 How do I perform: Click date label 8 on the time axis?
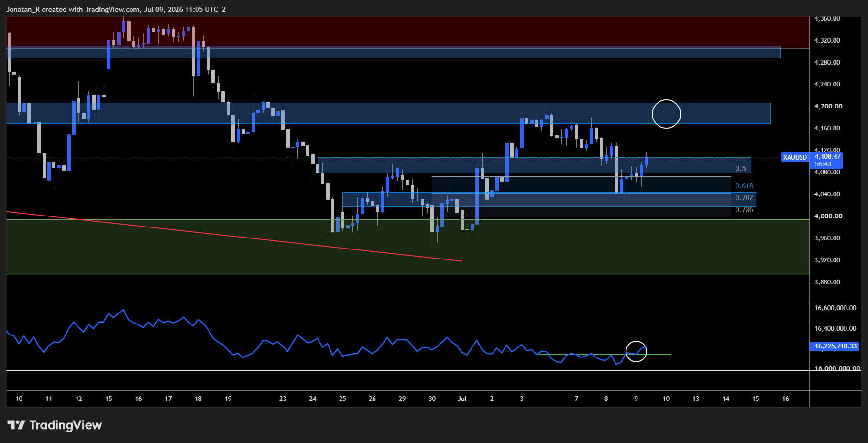606,399
